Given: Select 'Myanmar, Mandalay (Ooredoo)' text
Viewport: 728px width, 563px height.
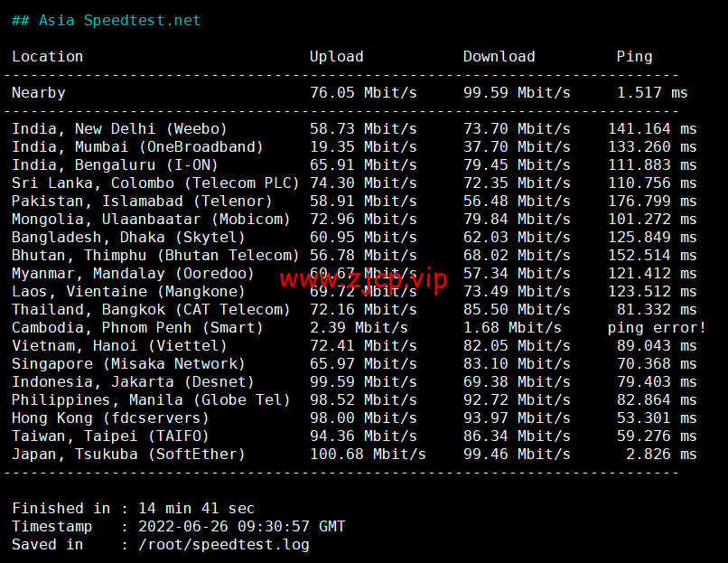Looking at the screenshot, I should coord(134,274).
